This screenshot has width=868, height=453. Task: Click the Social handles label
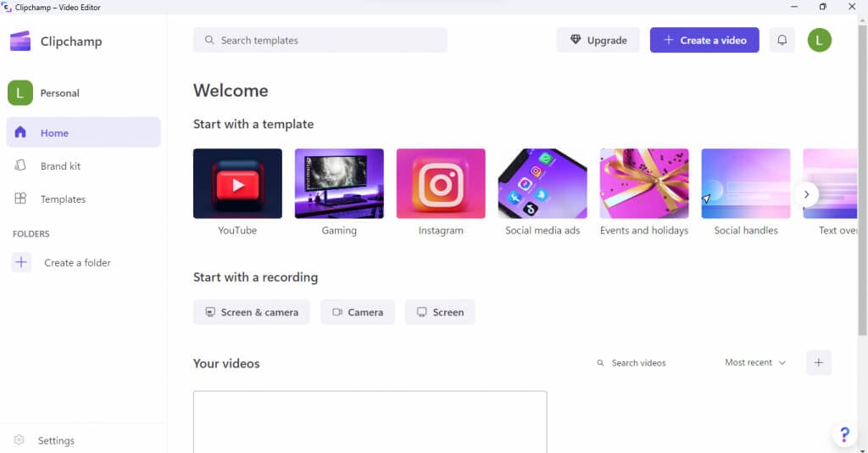(746, 231)
